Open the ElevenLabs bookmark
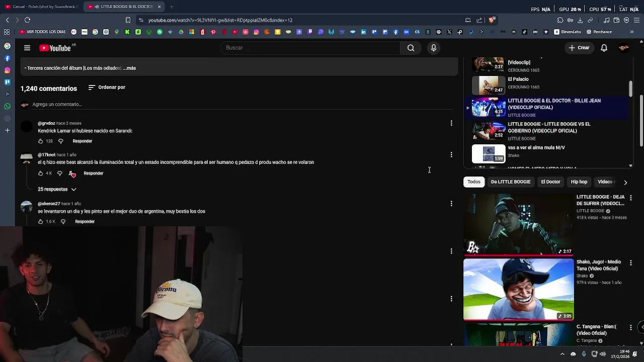This screenshot has height=362, width=644. click(568, 32)
